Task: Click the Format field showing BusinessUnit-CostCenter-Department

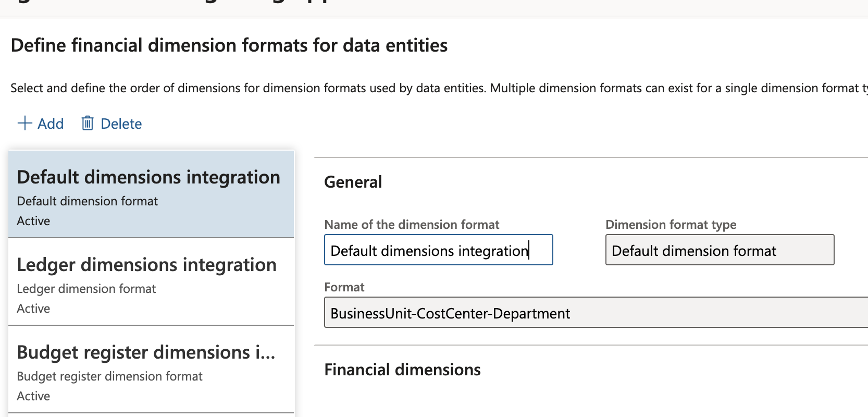Action: 596,313
